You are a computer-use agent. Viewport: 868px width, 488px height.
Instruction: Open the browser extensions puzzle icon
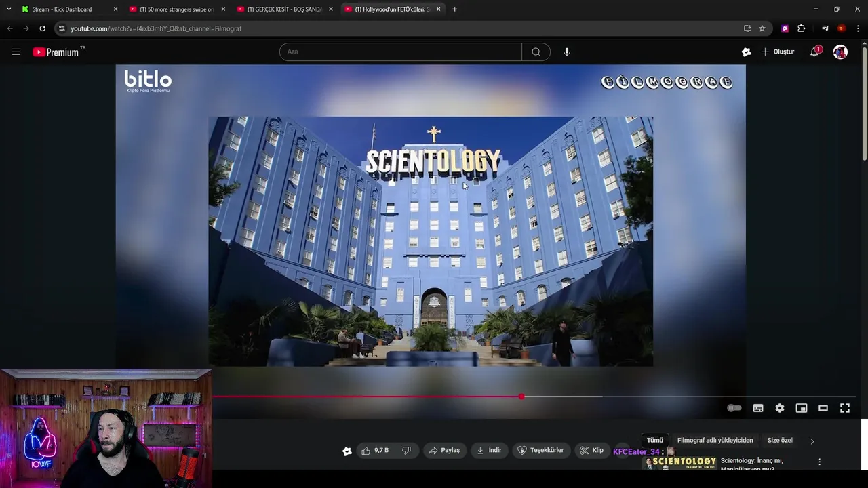(801, 28)
